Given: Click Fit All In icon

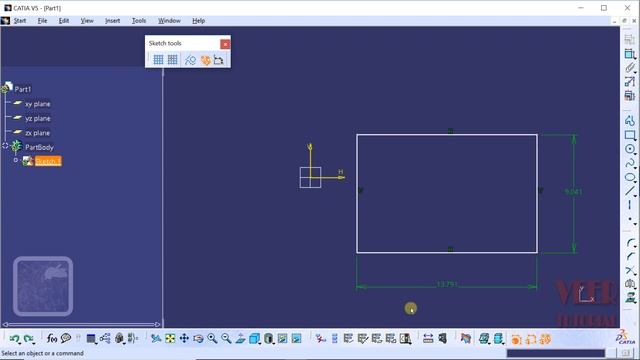Looking at the screenshot, I should tap(170, 338).
